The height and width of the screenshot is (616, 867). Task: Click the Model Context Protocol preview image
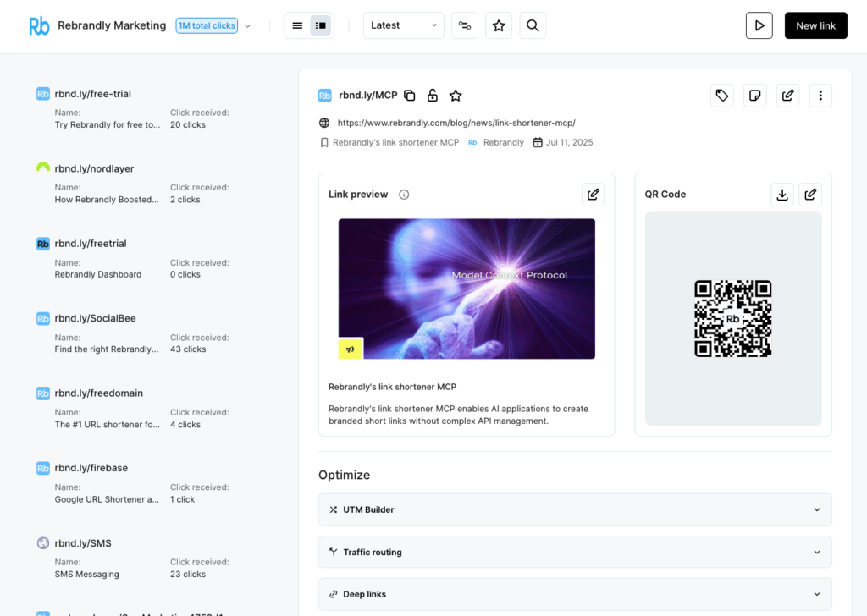[x=467, y=289]
